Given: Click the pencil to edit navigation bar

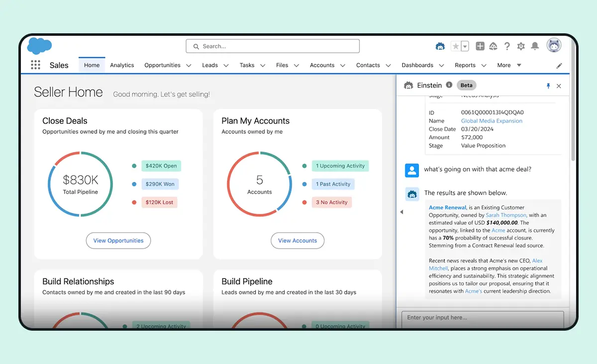Looking at the screenshot, I should (x=559, y=66).
